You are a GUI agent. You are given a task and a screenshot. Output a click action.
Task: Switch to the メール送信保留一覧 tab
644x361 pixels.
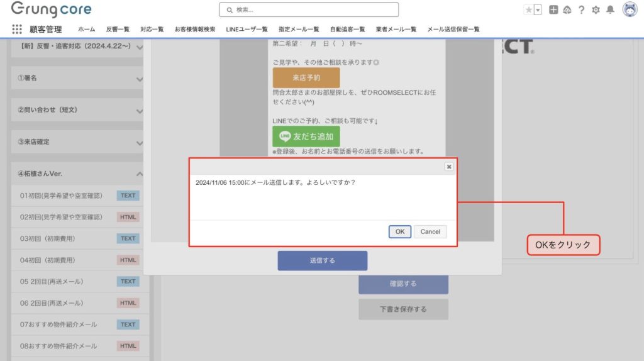[453, 29]
